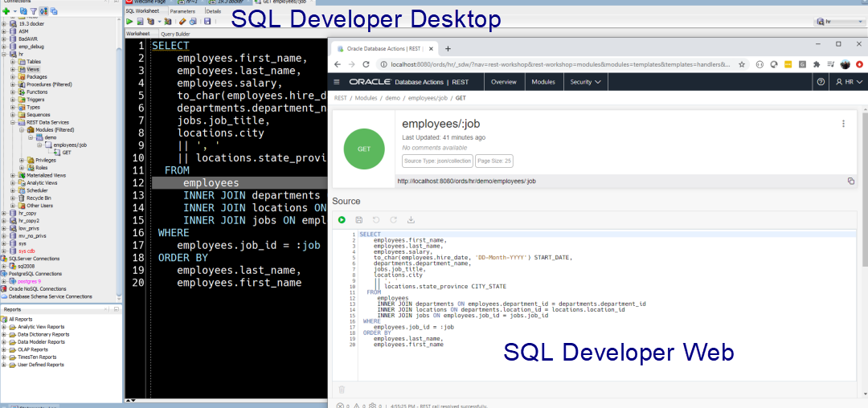Click the browser profile avatar icon
The width and height of the screenshot is (868, 408).
click(x=845, y=64)
